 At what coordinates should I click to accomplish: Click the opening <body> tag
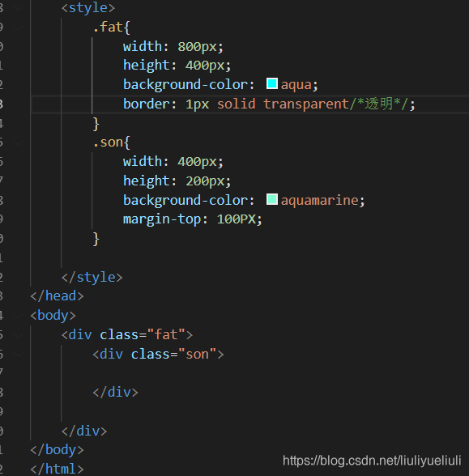pos(53,316)
